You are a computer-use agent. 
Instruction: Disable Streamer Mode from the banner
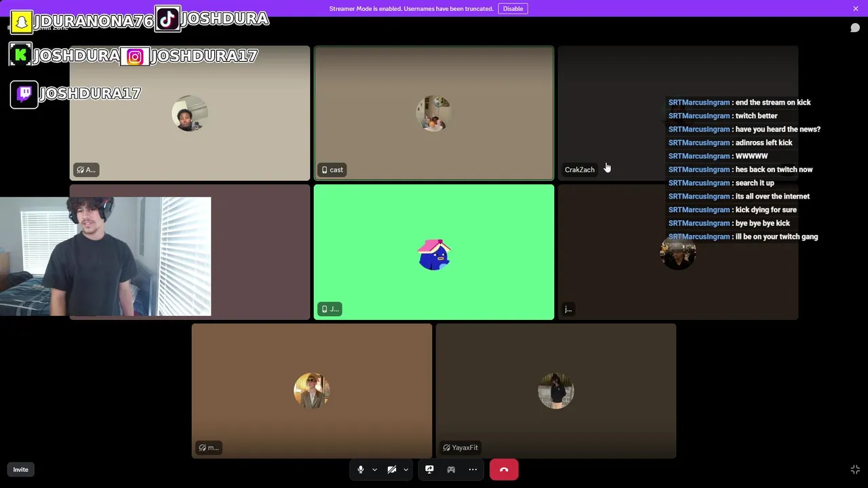[513, 9]
